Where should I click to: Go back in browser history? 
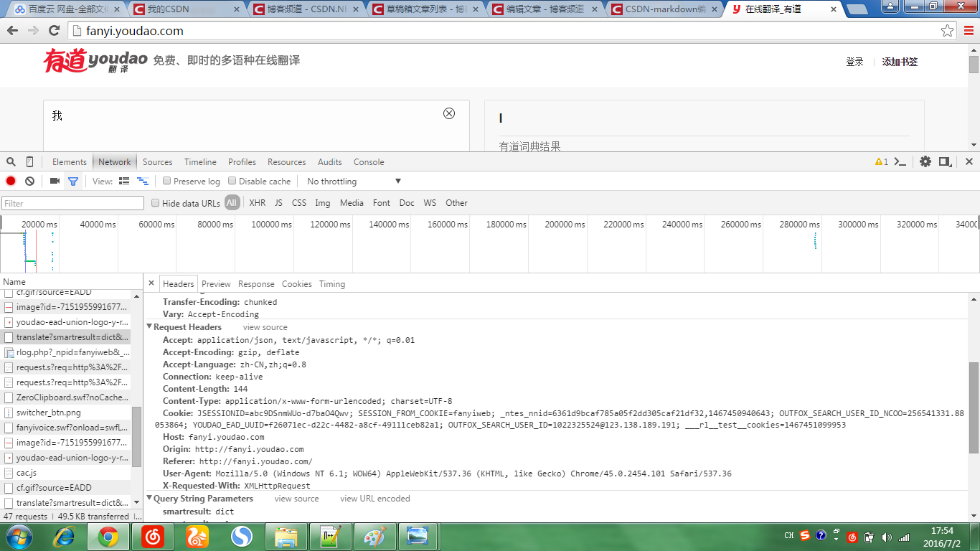click(x=12, y=31)
